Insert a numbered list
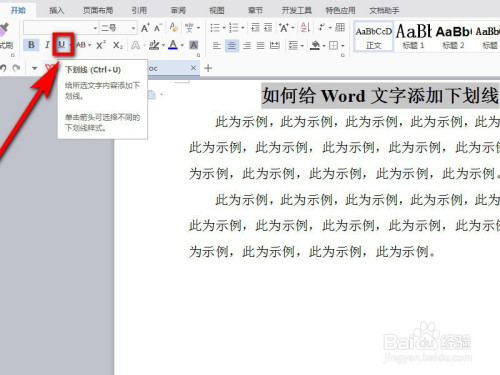This screenshot has height=375, width=500. (234, 28)
